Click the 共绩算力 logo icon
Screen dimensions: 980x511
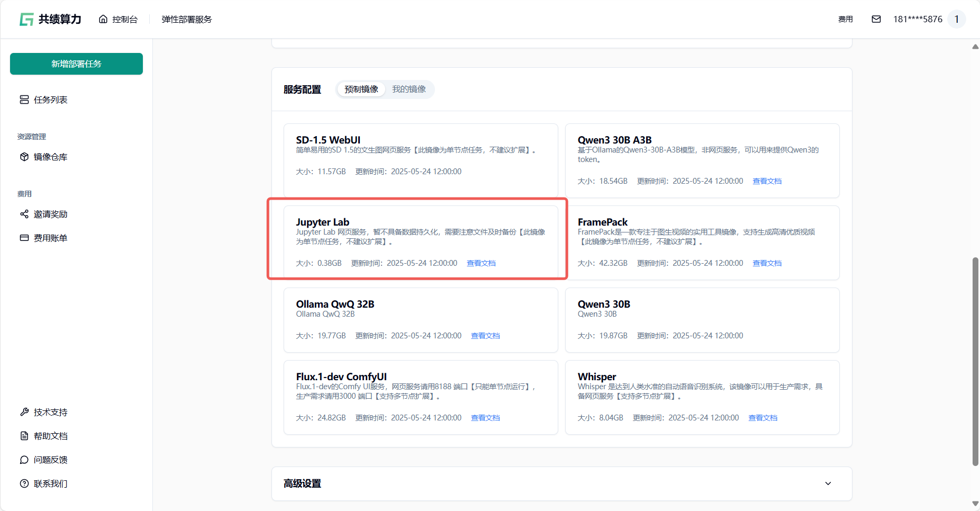coord(26,20)
